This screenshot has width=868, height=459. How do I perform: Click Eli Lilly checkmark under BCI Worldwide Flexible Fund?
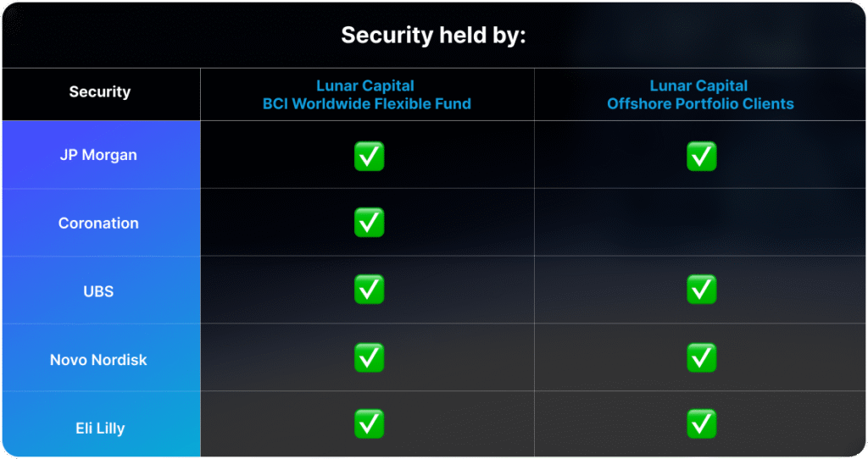pos(369,425)
